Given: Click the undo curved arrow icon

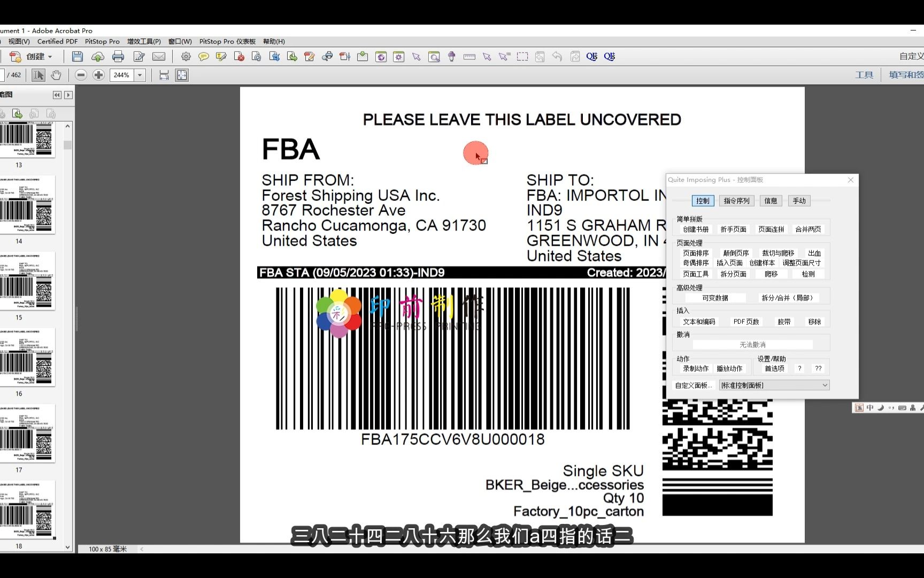Looking at the screenshot, I should point(557,57).
